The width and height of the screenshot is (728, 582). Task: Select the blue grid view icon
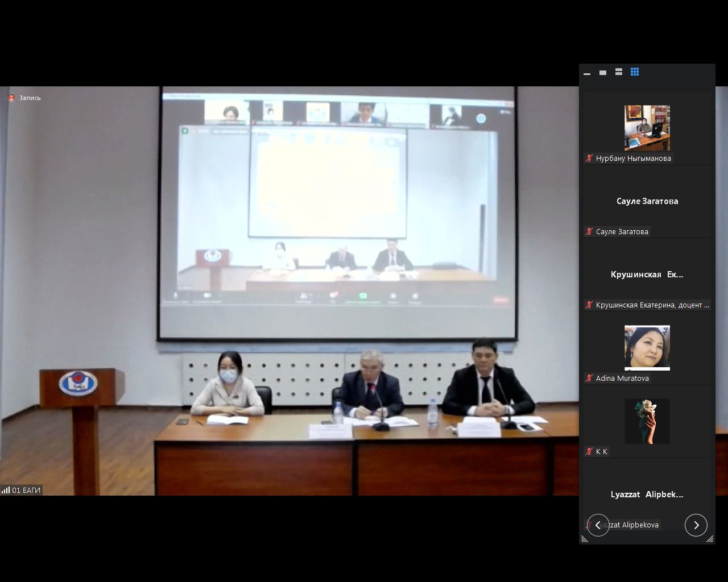click(x=635, y=72)
